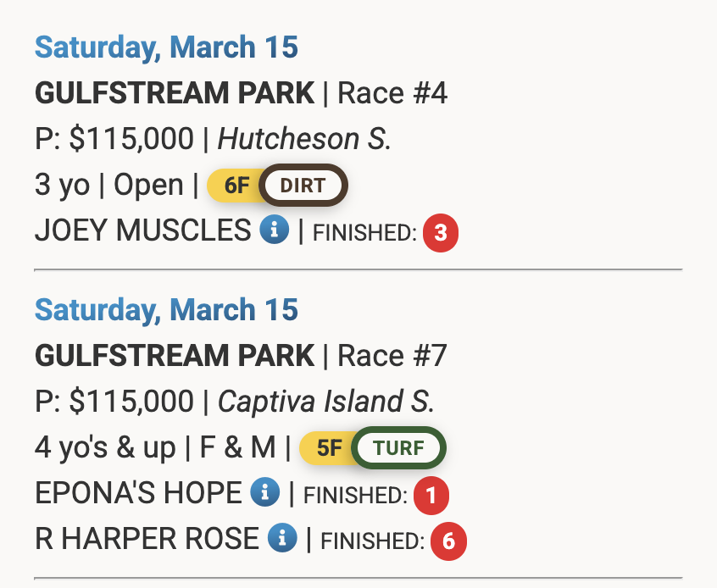Click info icon next to Joey Muscles
Image resolution: width=717 pixels, height=588 pixels.
(x=275, y=230)
